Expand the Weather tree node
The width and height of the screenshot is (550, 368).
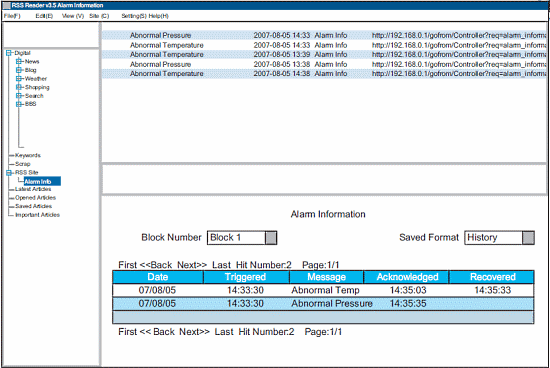[19, 79]
